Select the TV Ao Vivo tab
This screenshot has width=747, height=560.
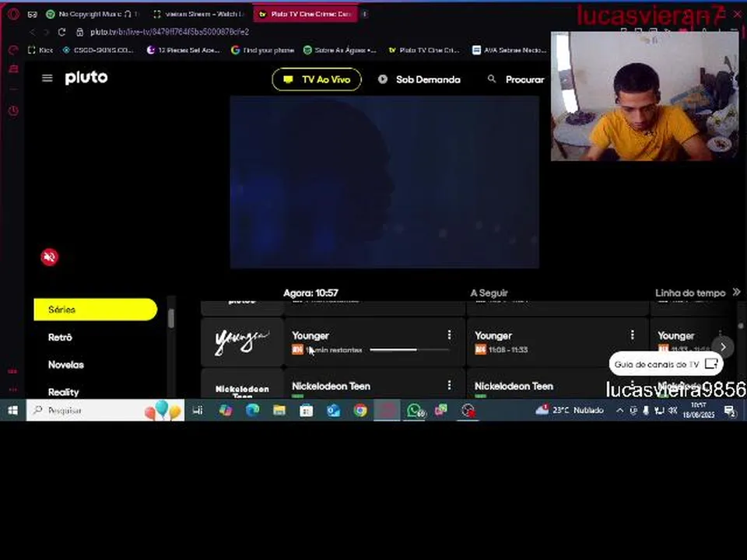pos(317,79)
